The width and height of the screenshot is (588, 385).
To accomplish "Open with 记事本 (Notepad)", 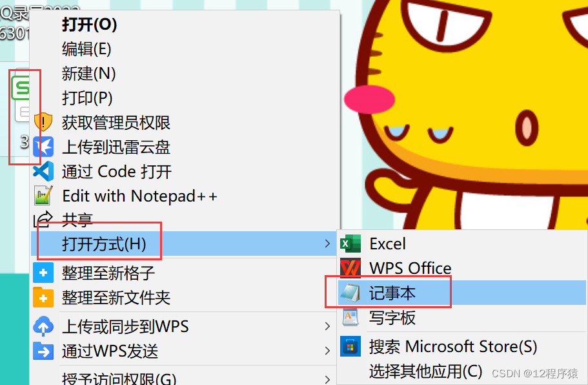I will click(462, 293).
